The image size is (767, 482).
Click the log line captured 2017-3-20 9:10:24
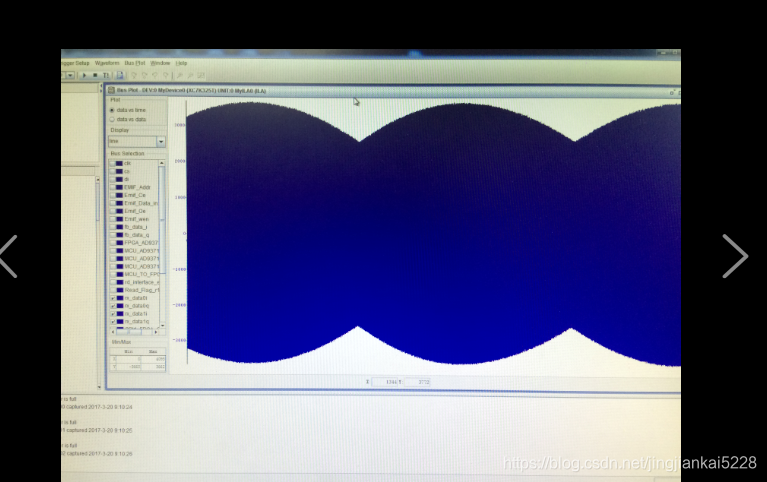99,407
